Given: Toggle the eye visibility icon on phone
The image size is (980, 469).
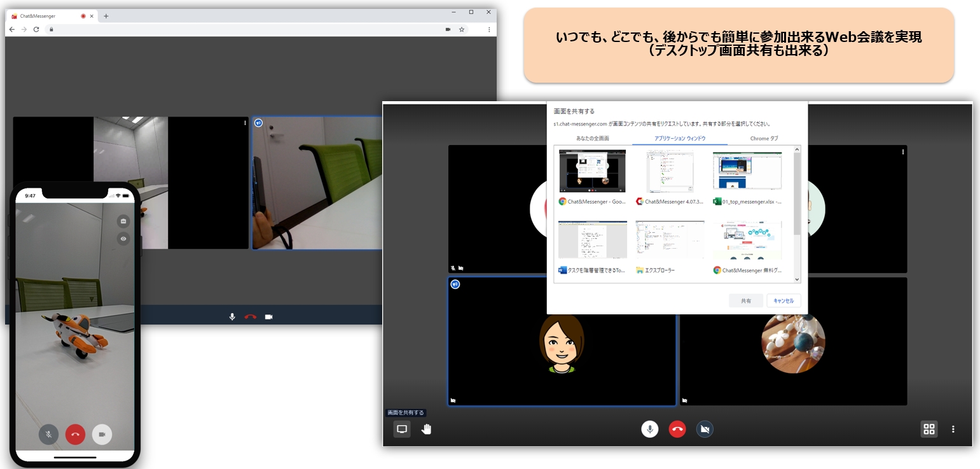Looking at the screenshot, I should pyautogui.click(x=123, y=239).
